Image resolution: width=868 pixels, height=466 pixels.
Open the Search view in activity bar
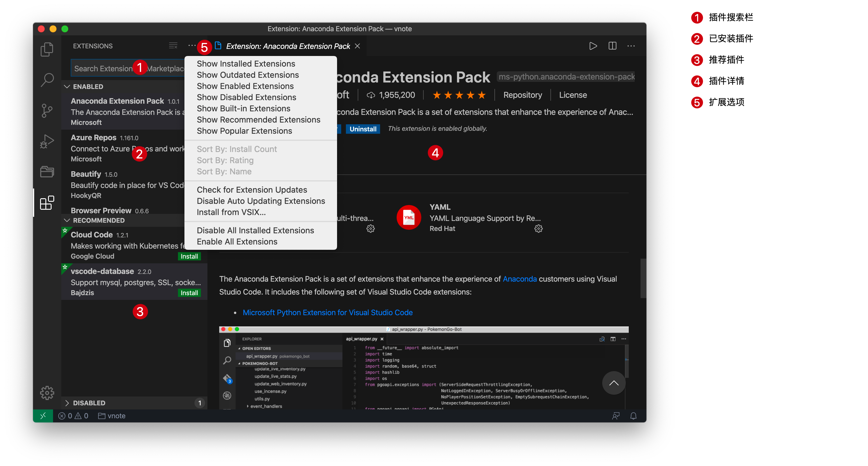[x=47, y=80]
